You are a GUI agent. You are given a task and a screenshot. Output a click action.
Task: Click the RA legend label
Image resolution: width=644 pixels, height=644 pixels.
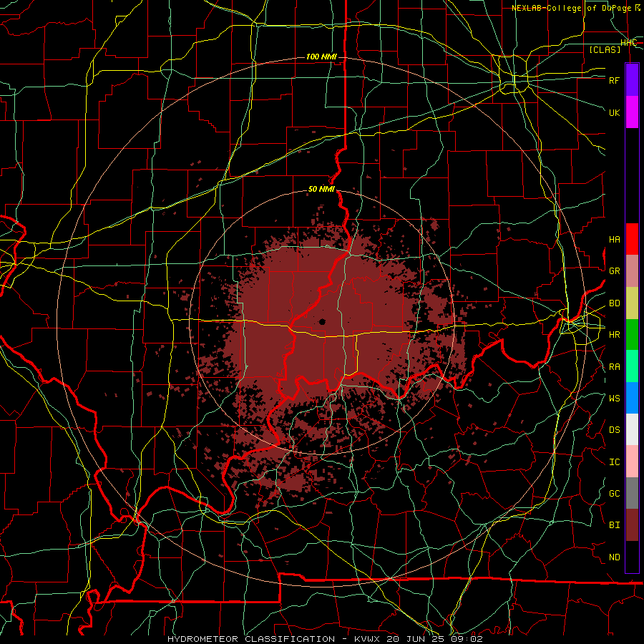click(614, 367)
